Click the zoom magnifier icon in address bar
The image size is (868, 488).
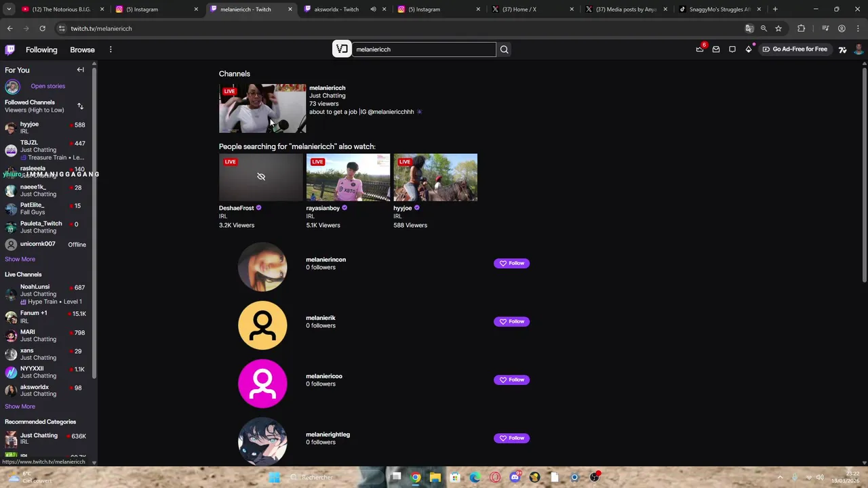(764, 28)
